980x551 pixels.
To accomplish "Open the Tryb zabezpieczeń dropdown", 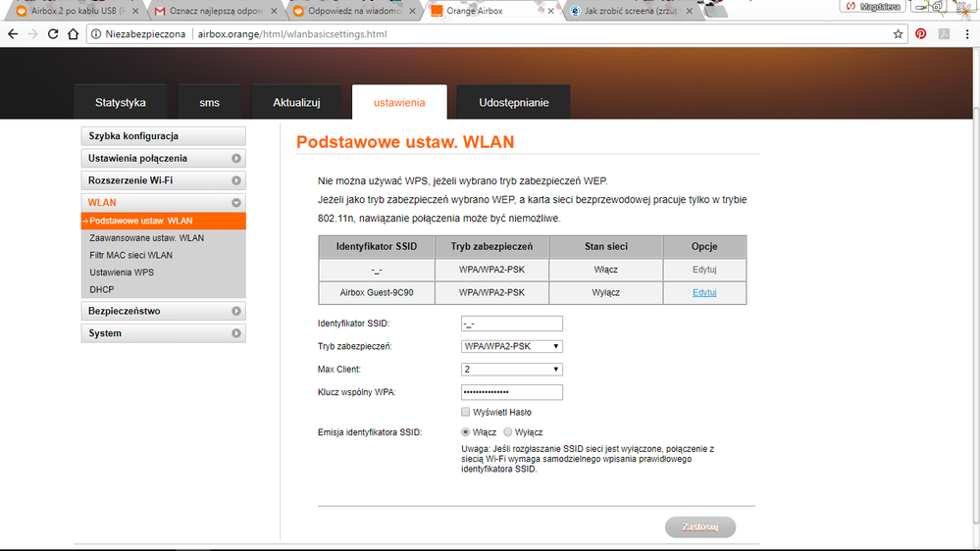I will [512, 346].
